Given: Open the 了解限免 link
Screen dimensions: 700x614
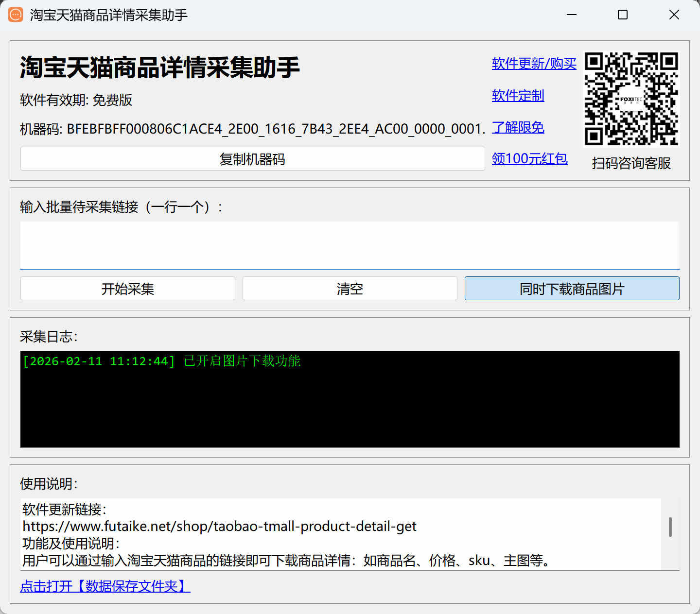Looking at the screenshot, I should point(518,127).
